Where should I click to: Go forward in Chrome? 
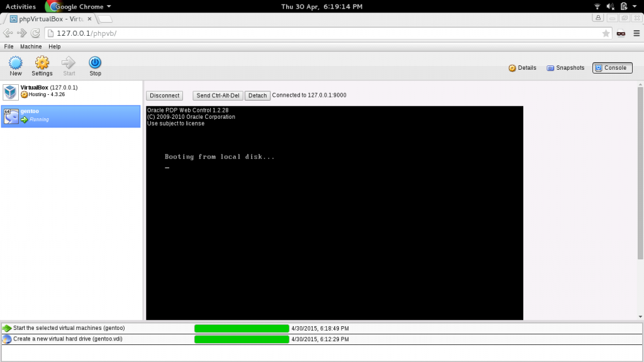pos(22,33)
